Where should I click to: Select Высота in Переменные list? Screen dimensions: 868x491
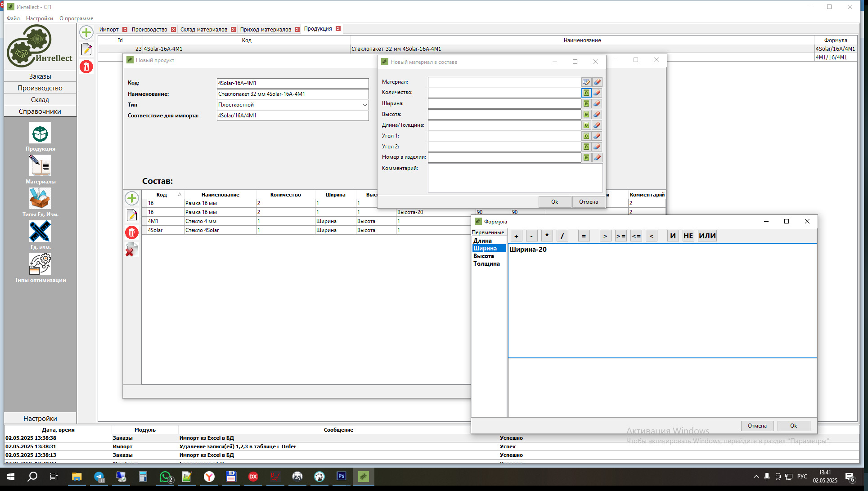point(484,256)
